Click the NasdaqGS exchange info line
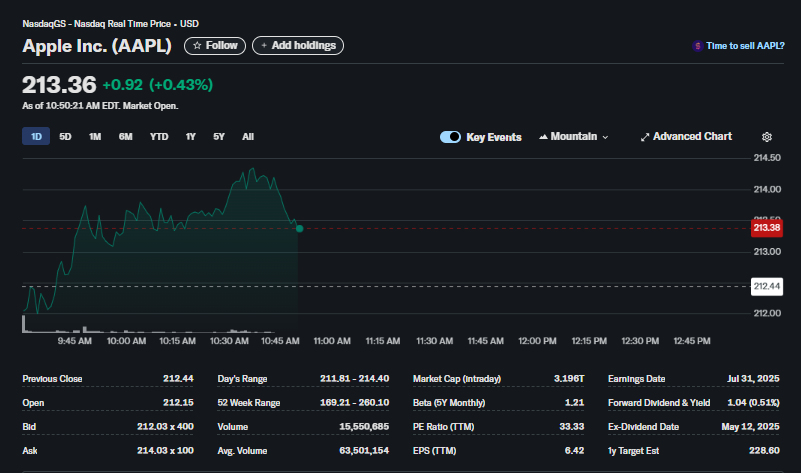The width and height of the screenshot is (801, 473). (x=110, y=24)
